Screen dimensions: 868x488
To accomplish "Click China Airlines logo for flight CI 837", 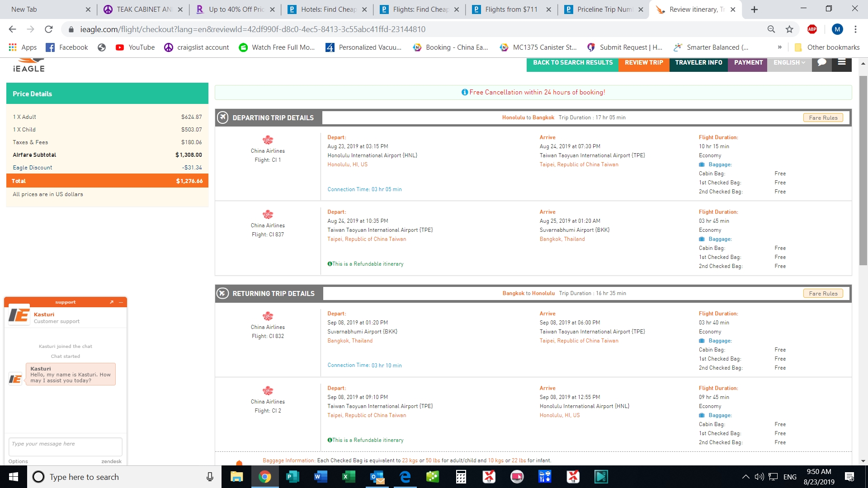I will tap(268, 214).
